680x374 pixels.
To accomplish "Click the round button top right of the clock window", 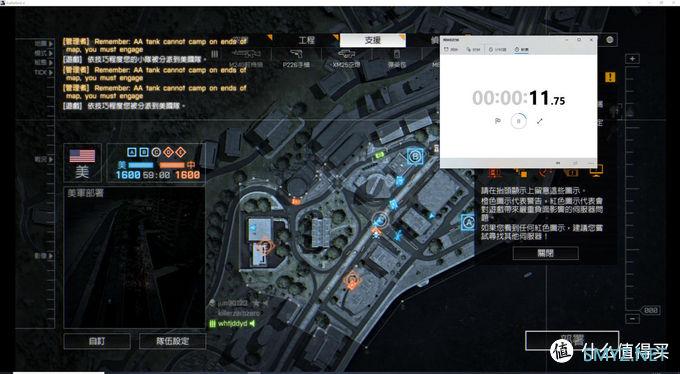I will pos(610,40).
